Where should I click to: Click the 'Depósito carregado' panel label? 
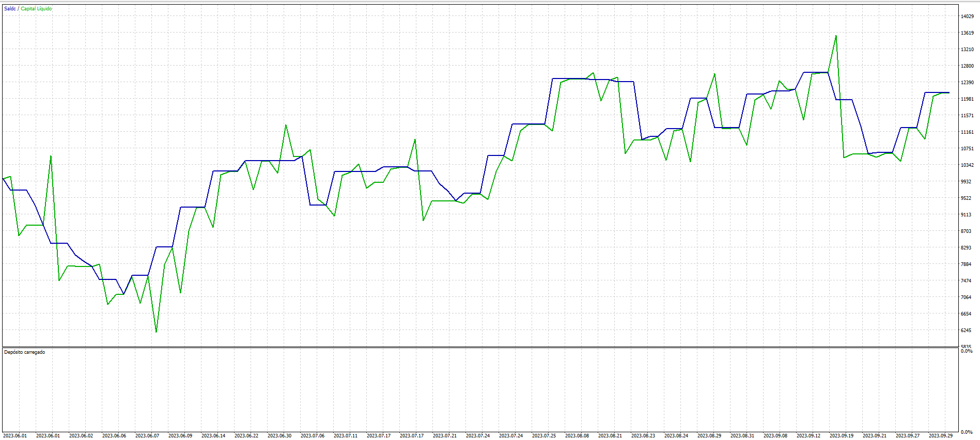(25, 352)
